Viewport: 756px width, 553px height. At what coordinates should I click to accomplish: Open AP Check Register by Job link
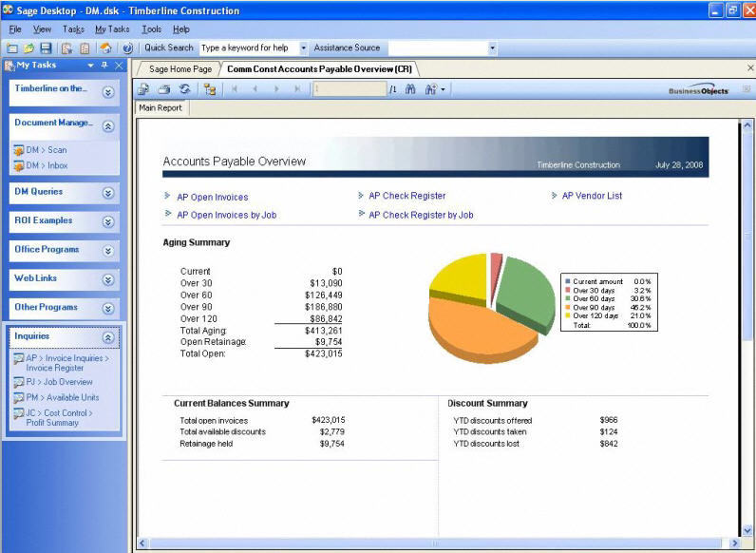(x=421, y=216)
